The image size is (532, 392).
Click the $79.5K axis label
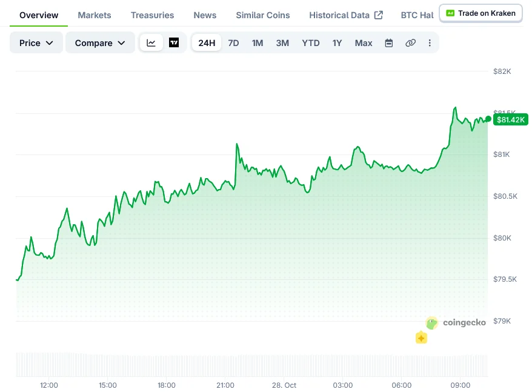tap(505, 279)
